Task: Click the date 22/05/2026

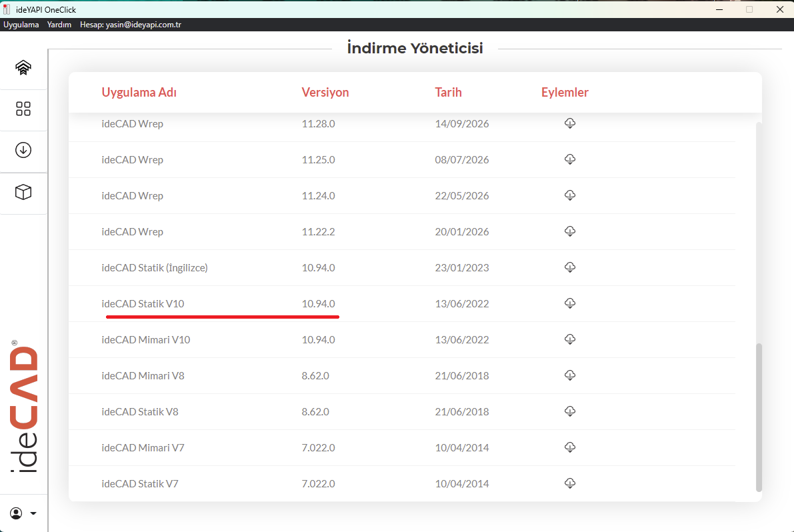Action: 462,195
